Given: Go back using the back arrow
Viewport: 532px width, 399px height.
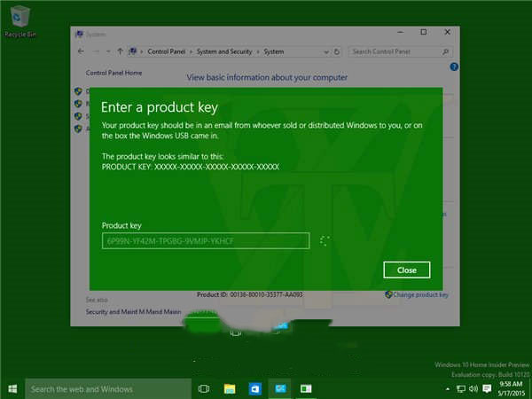Looking at the screenshot, I should pyautogui.click(x=81, y=51).
